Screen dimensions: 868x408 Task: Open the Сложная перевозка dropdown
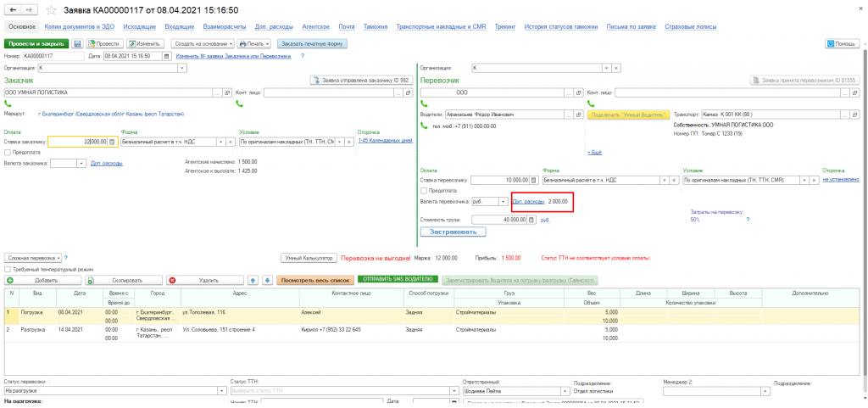[x=33, y=258]
